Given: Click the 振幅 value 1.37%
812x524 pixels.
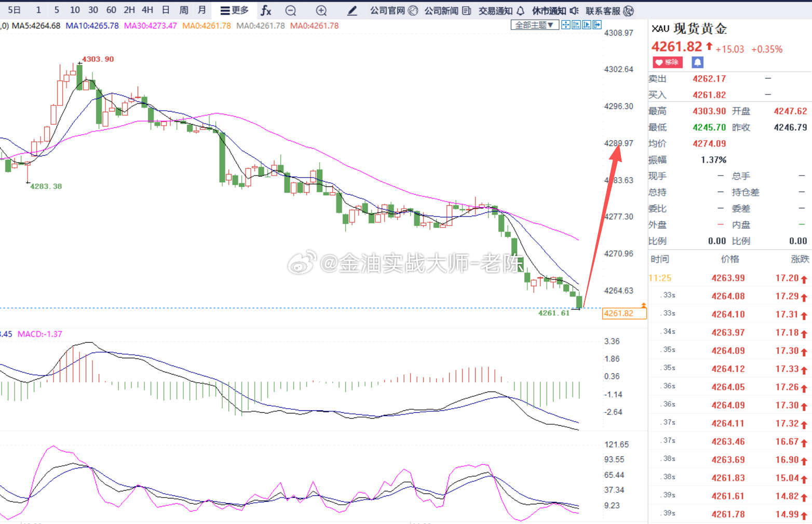Looking at the screenshot, I should coord(713,160).
